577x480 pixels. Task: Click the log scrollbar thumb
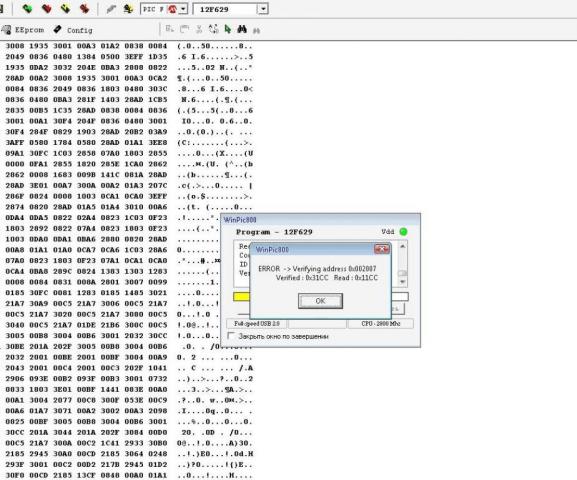403,273
